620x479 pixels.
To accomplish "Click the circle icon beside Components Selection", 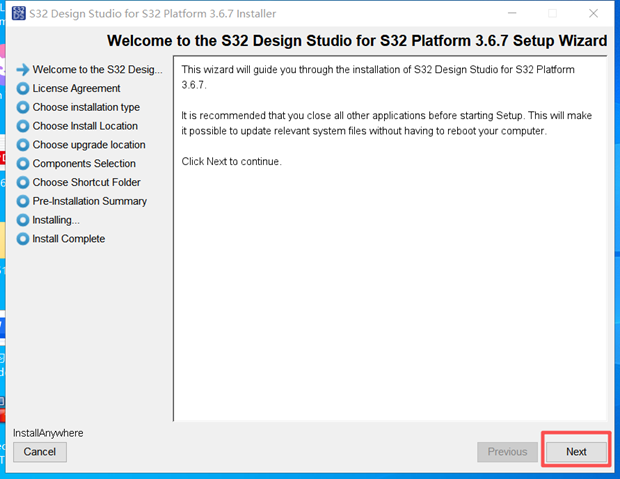I will coord(23,164).
